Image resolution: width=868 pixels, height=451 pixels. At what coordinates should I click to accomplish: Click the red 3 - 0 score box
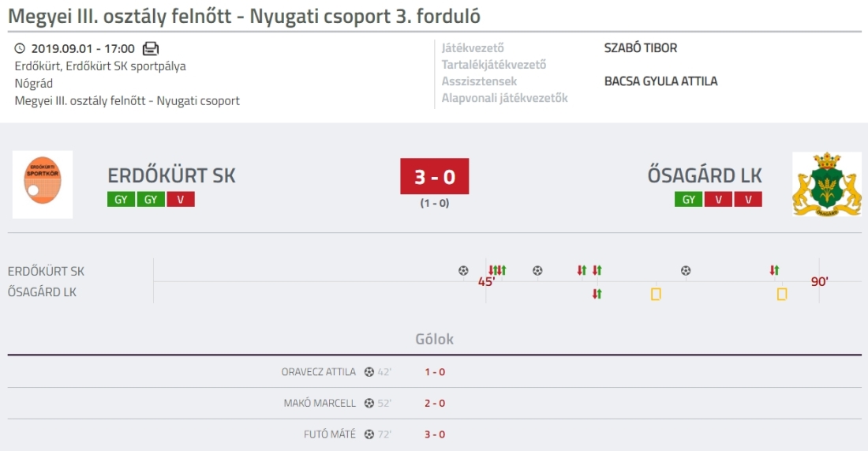(435, 176)
